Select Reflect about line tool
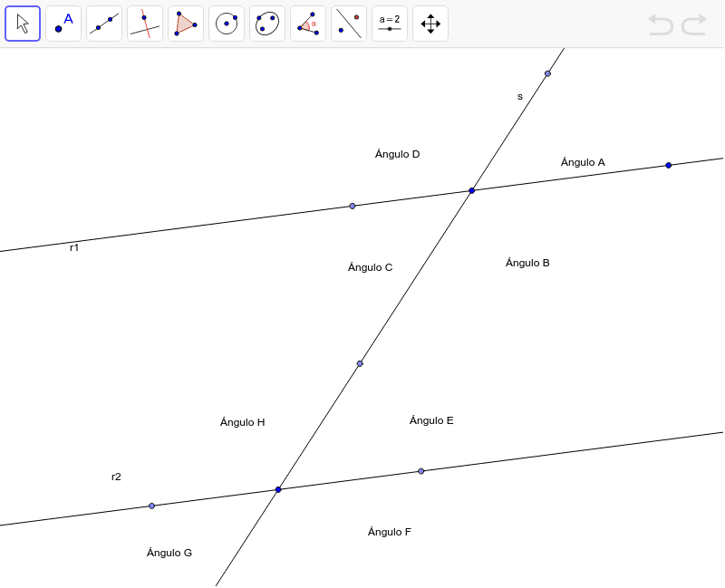This screenshot has height=588, width=725. coord(349,24)
